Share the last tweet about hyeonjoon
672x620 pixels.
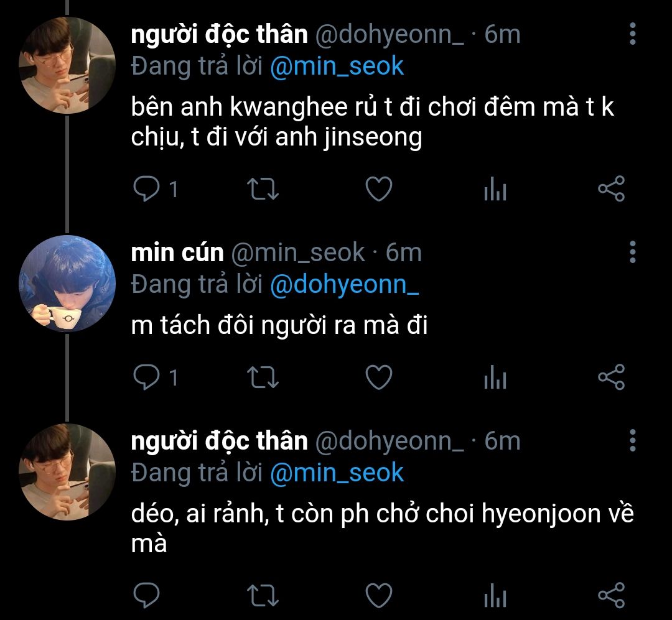pos(611,595)
